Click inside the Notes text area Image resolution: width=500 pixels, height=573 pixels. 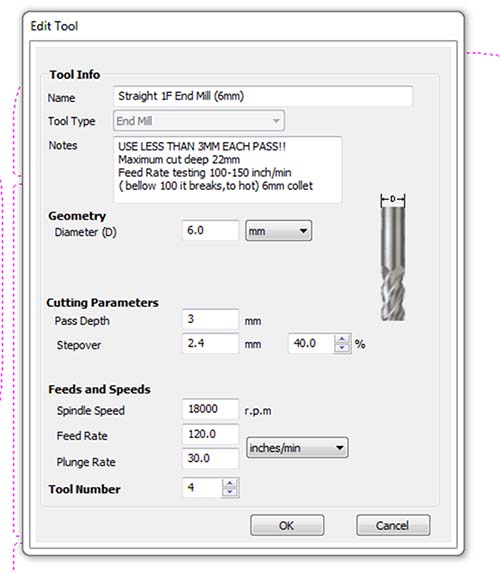(228, 170)
